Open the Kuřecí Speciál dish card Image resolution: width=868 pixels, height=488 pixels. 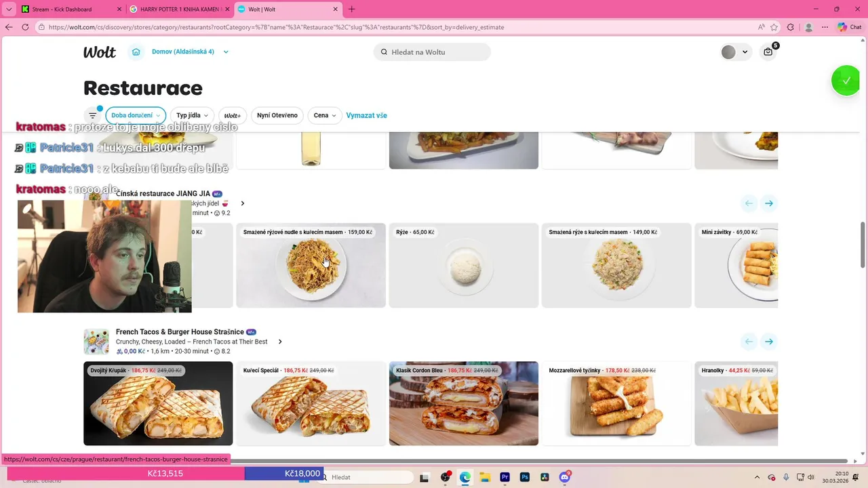pos(311,404)
